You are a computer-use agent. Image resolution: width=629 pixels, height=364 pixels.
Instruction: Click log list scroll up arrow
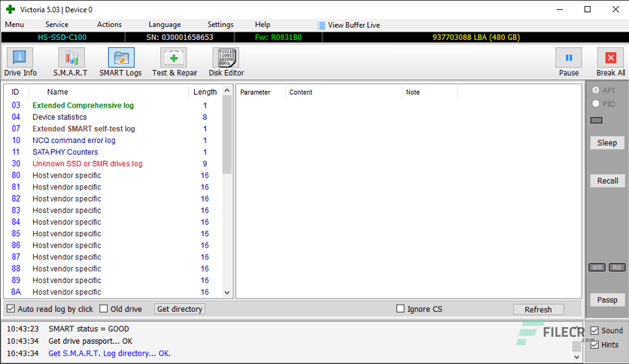(x=227, y=90)
